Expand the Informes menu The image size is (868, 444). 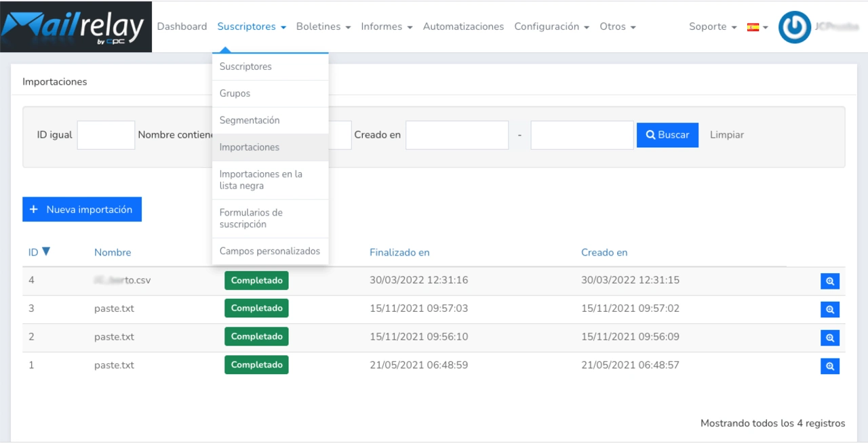coord(387,26)
